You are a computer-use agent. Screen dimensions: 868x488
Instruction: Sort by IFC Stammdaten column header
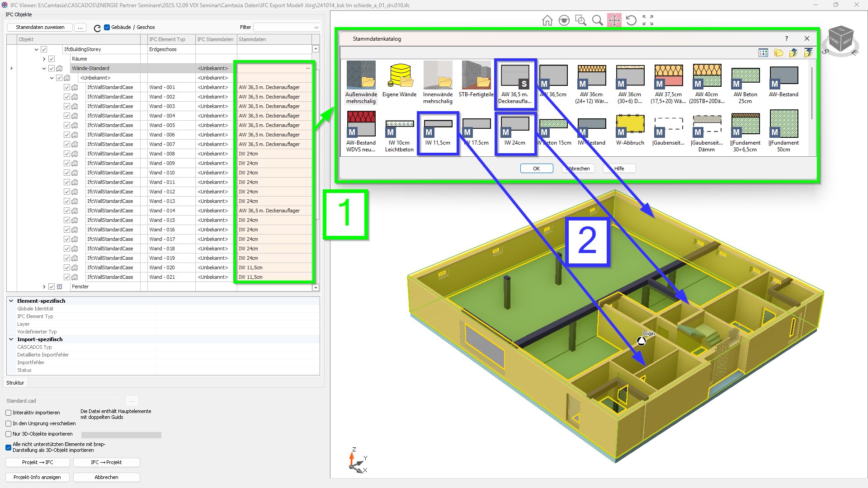pyautogui.click(x=216, y=39)
